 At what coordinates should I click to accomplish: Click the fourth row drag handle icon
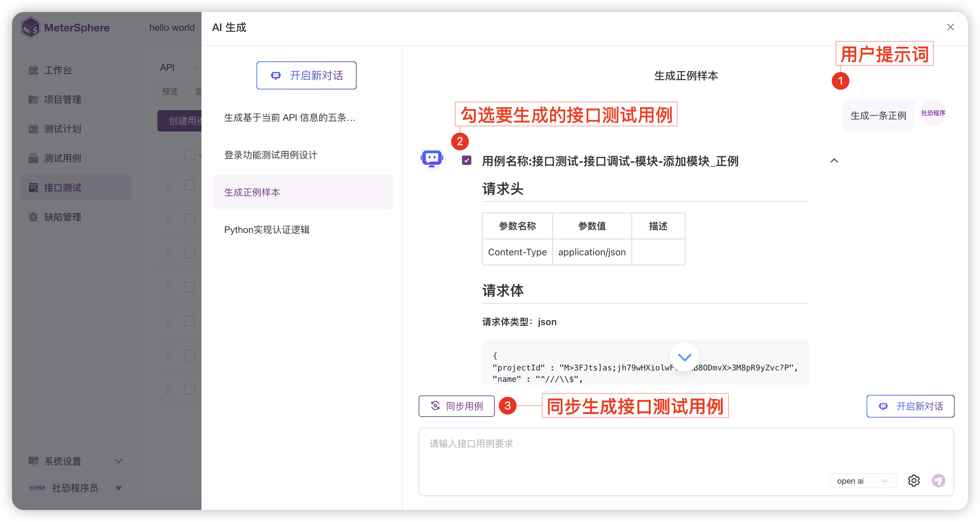[x=168, y=287]
